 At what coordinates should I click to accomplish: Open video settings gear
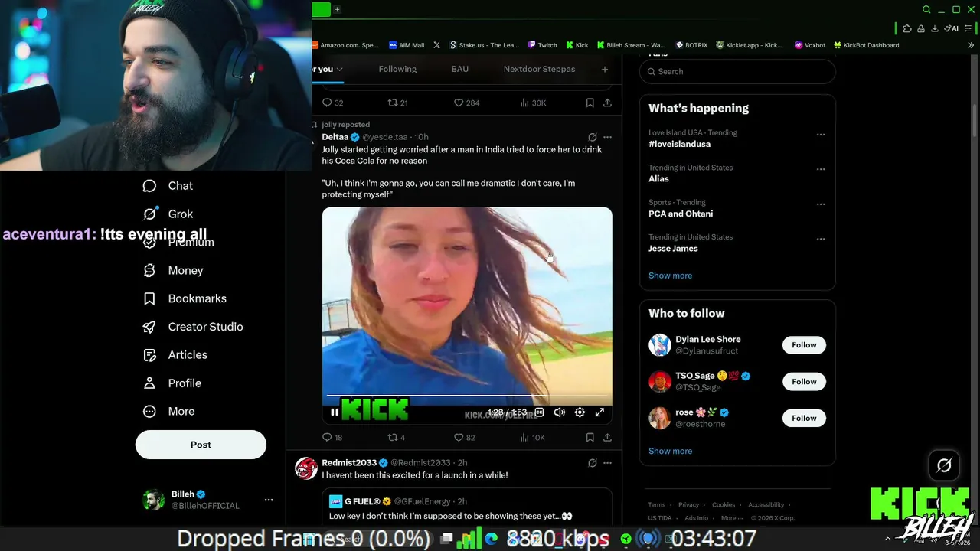point(580,412)
